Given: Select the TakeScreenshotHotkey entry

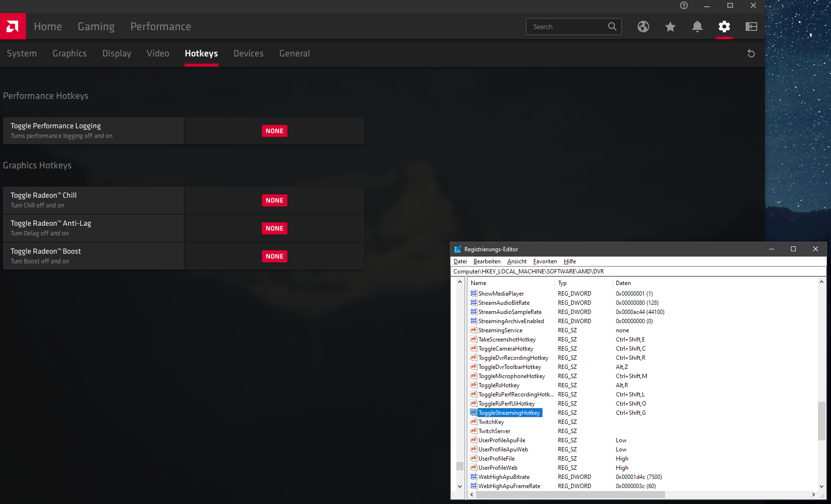Looking at the screenshot, I should point(507,340).
